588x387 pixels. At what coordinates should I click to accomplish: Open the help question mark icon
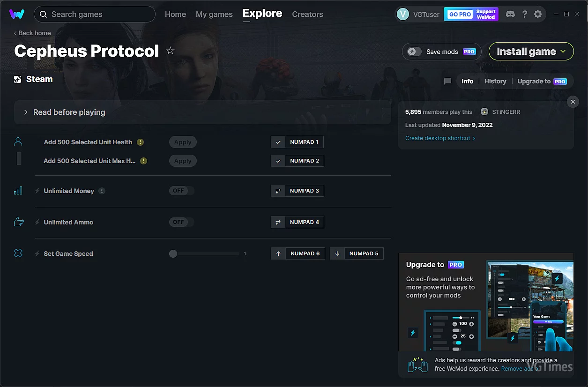click(525, 14)
